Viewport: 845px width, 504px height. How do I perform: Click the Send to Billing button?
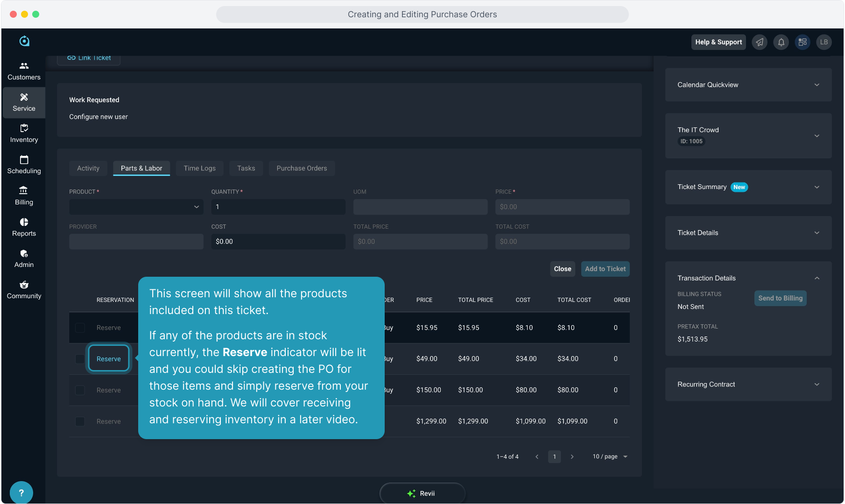pos(780,298)
